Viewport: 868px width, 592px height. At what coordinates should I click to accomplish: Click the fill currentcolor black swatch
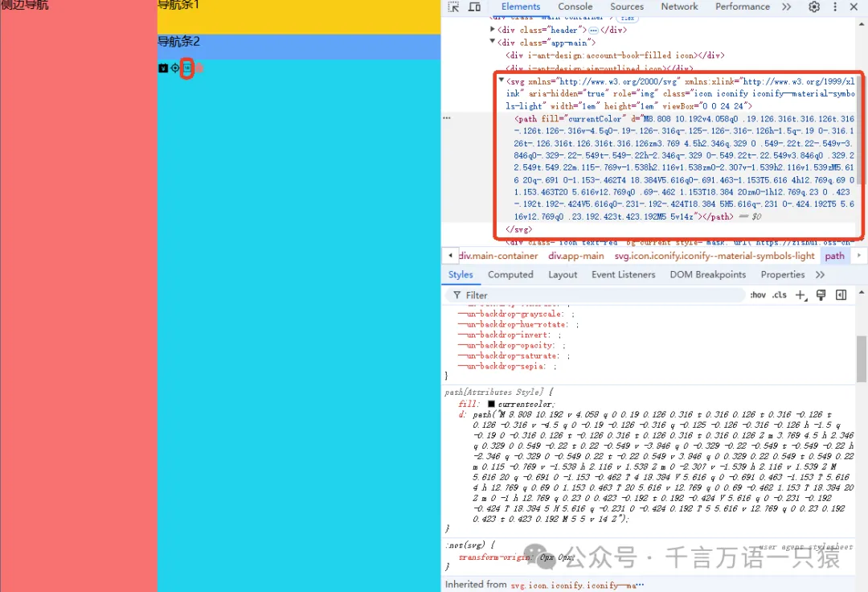[x=491, y=404]
